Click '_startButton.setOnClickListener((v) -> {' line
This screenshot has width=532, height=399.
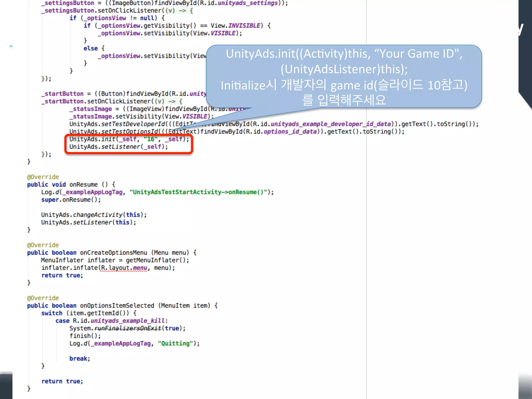pyautogui.click(x=112, y=101)
